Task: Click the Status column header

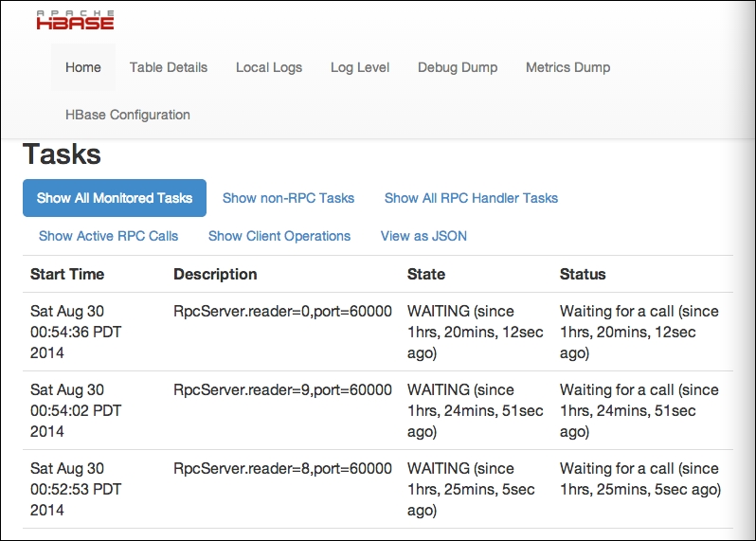Action: (583, 274)
